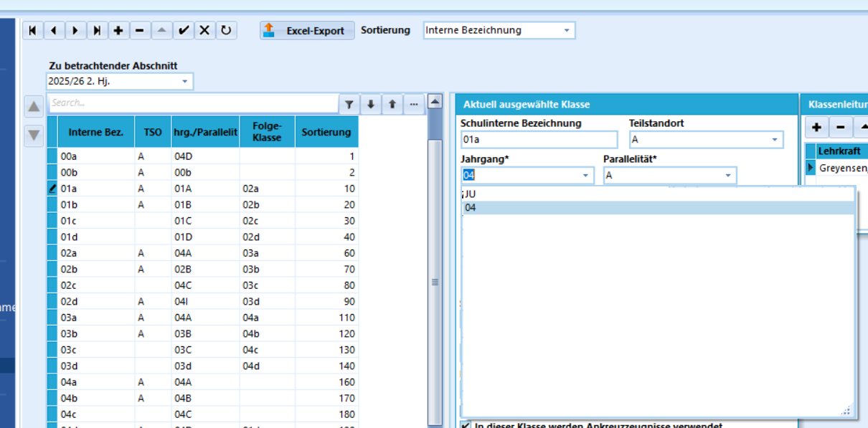Select row 01b in the class table

tap(203, 205)
